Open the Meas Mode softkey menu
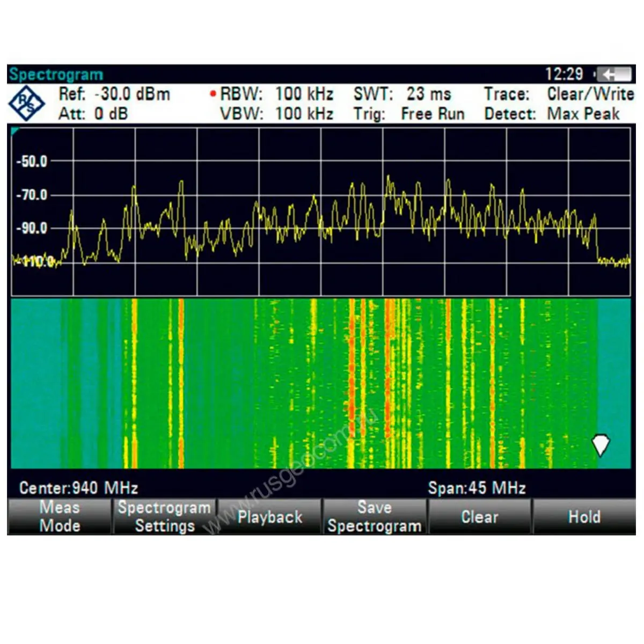Screen dimensions: 644x644 (x=60, y=516)
